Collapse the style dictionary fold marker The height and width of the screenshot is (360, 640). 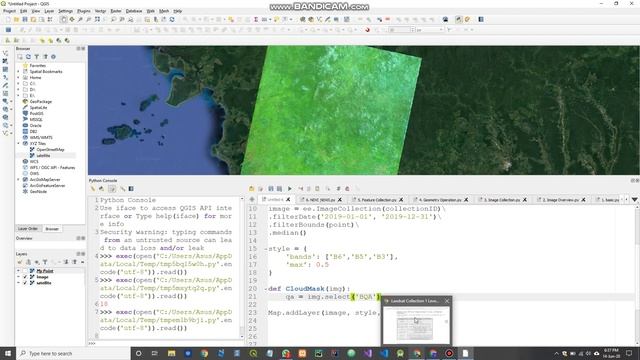[265, 249]
